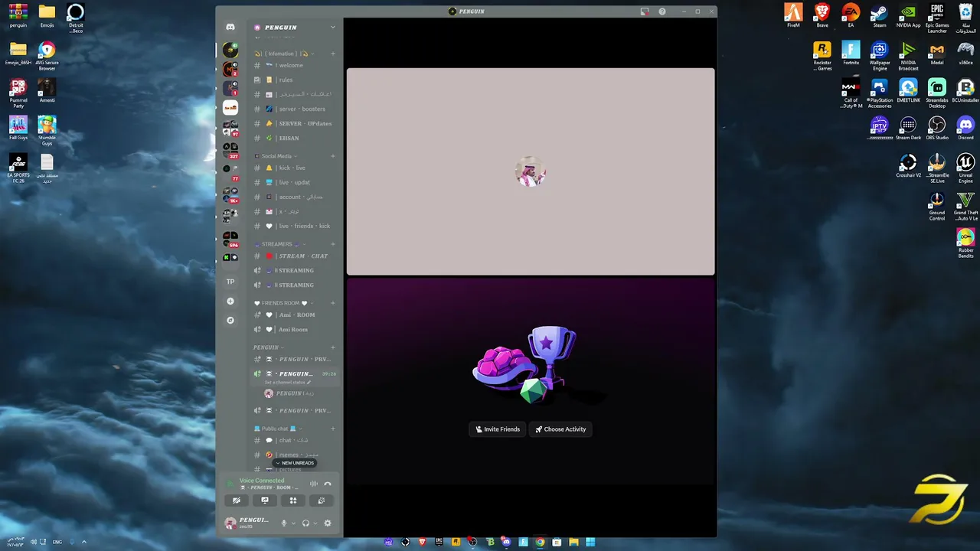
Task: Open the Discover servers compass icon
Action: pos(230,320)
